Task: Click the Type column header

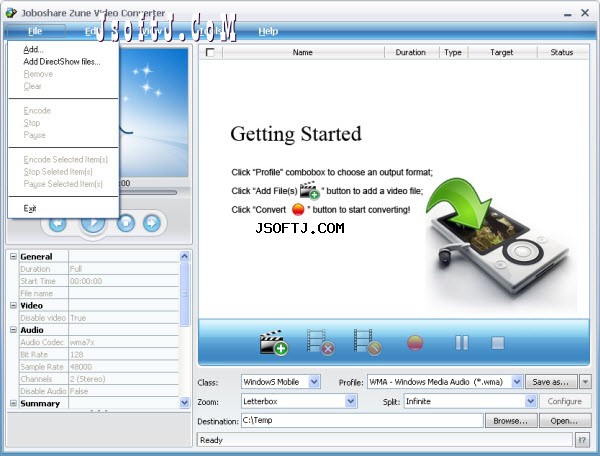Action: tap(453, 52)
